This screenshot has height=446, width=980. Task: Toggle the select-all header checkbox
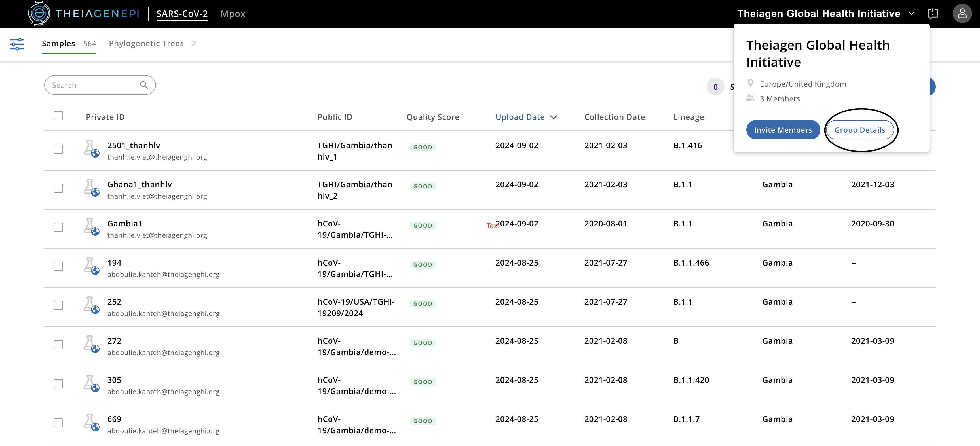tap(58, 116)
